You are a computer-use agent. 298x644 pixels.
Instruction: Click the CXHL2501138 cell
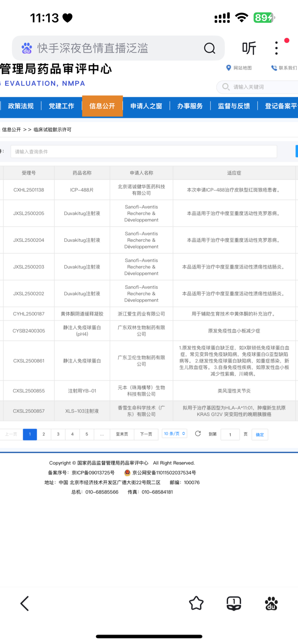click(29, 190)
